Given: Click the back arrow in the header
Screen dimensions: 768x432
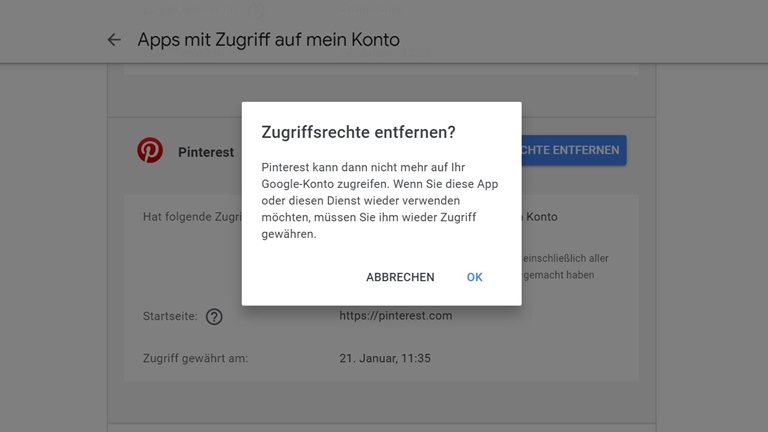Looking at the screenshot, I should pyautogui.click(x=114, y=40).
